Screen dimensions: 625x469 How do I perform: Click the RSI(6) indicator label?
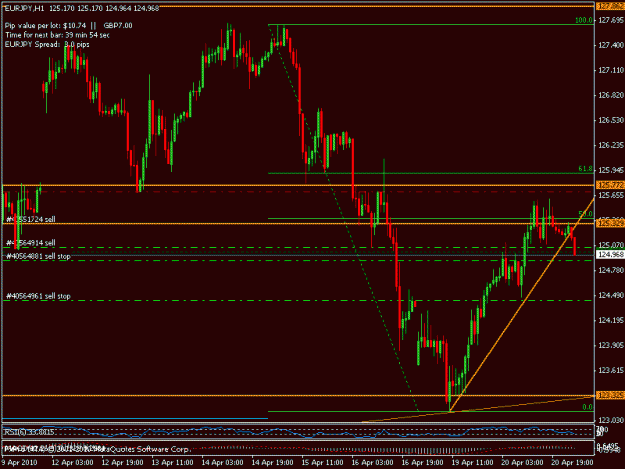29,432
